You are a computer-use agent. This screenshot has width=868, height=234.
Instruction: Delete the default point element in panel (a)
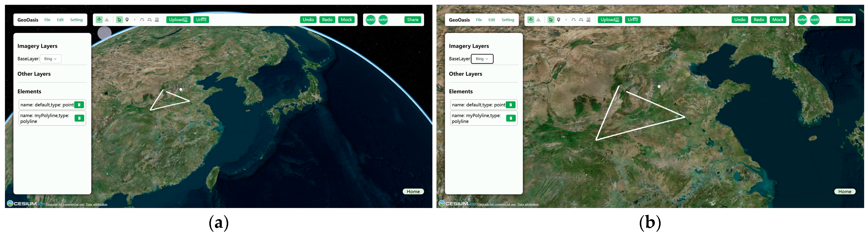(x=79, y=105)
